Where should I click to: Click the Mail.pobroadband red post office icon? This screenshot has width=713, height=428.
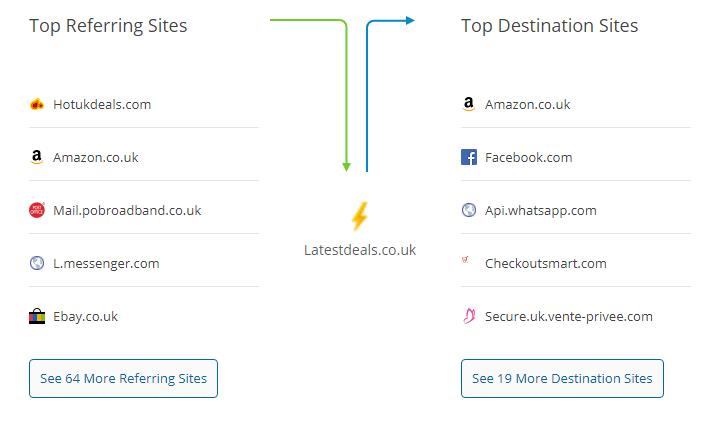coord(37,210)
